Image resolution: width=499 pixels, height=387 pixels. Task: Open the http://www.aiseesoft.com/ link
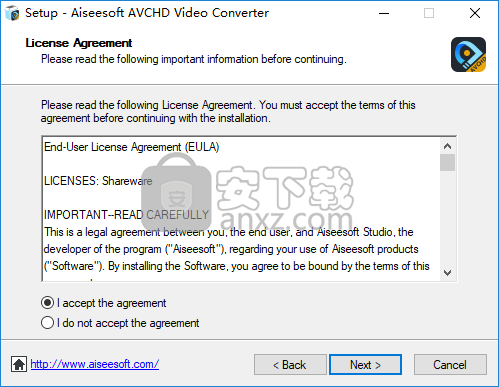click(x=95, y=364)
